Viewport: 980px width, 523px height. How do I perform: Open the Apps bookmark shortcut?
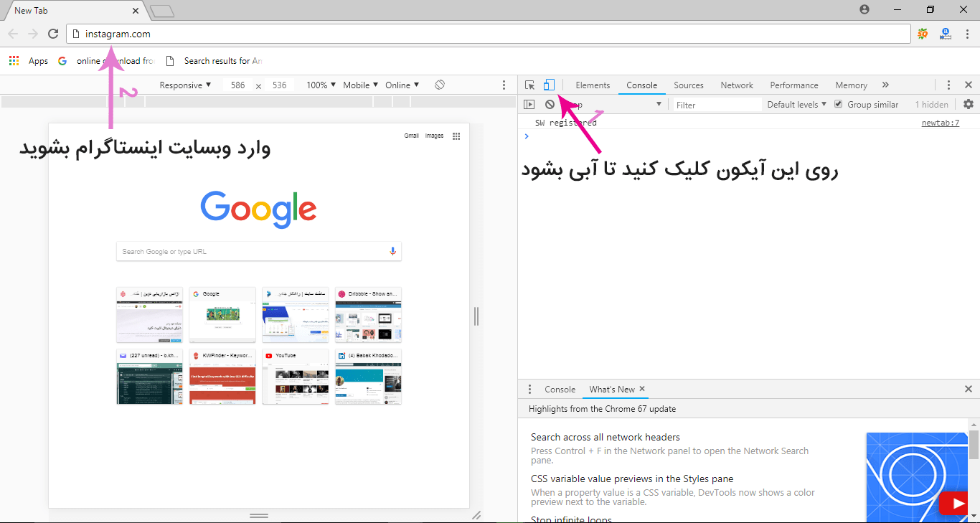pos(29,61)
